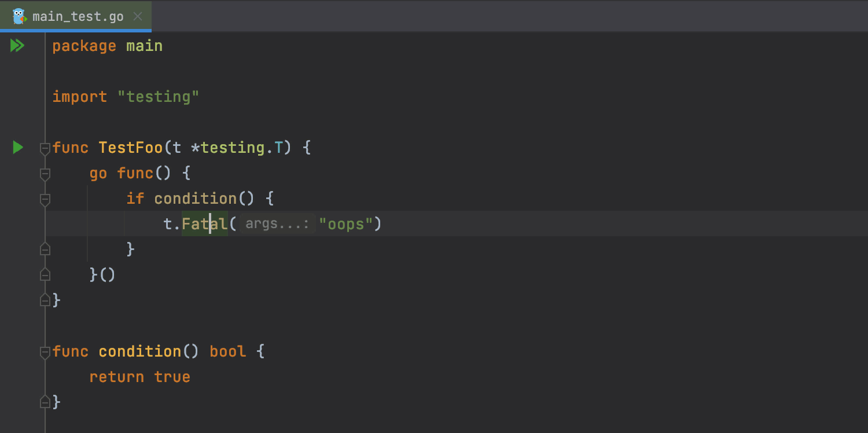
Task: Select the main_test.go editor tab
Action: point(76,16)
